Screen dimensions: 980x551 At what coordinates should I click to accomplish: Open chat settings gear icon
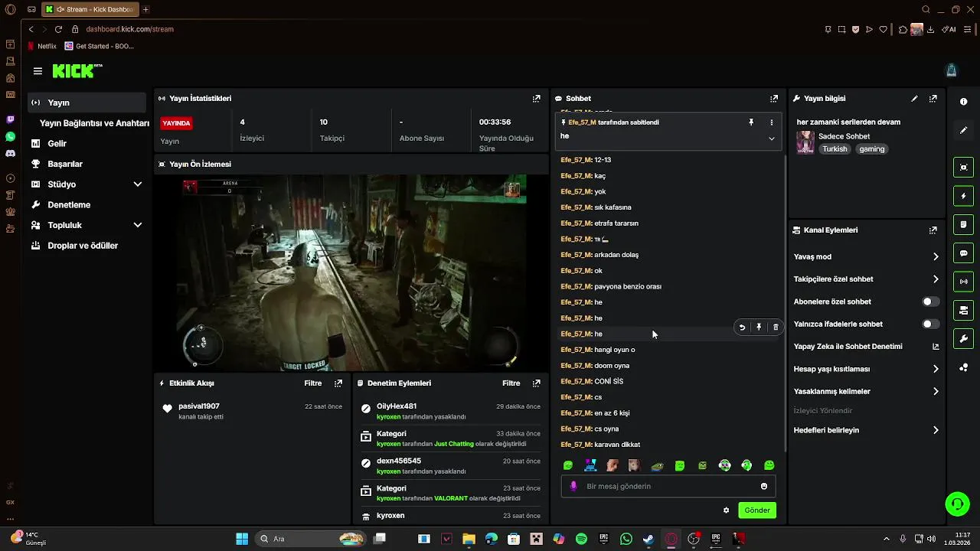[x=726, y=510]
